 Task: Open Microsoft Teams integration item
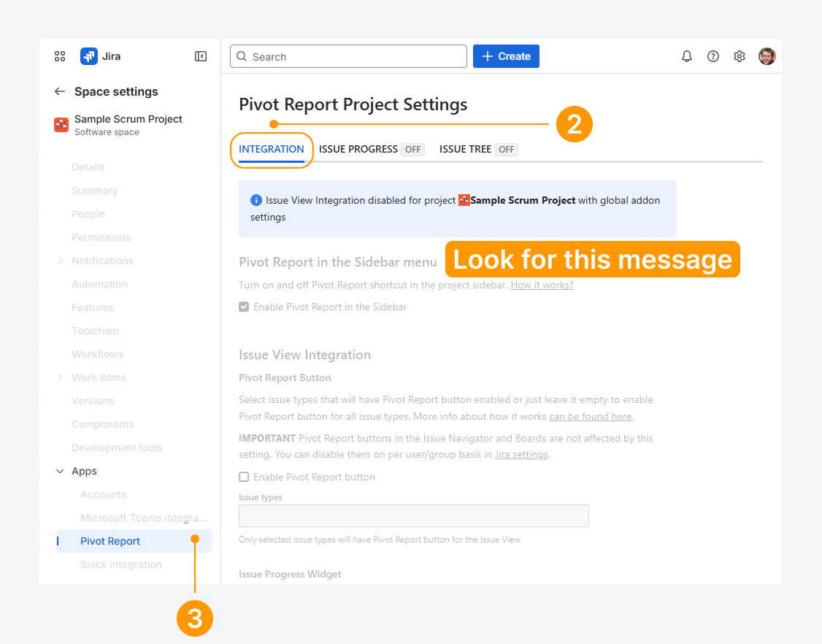144,518
